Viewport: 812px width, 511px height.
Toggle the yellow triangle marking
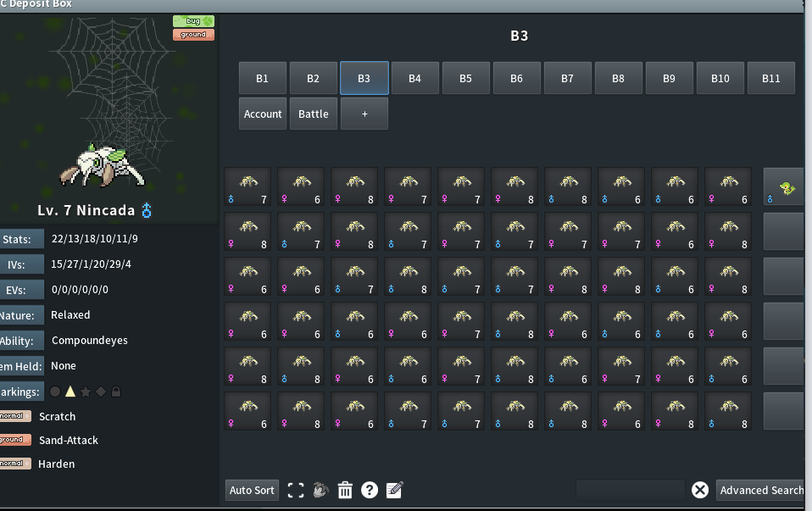70,392
